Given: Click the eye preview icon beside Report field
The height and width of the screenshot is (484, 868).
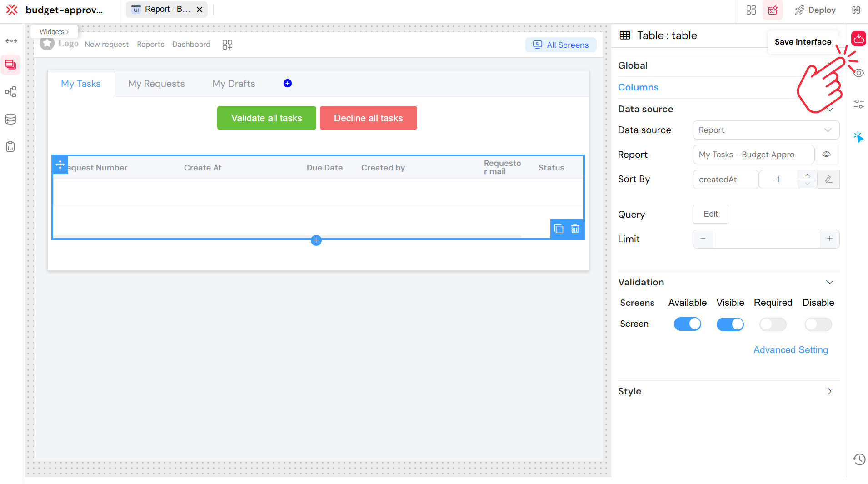Looking at the screenshot, I should pos(826,155).
